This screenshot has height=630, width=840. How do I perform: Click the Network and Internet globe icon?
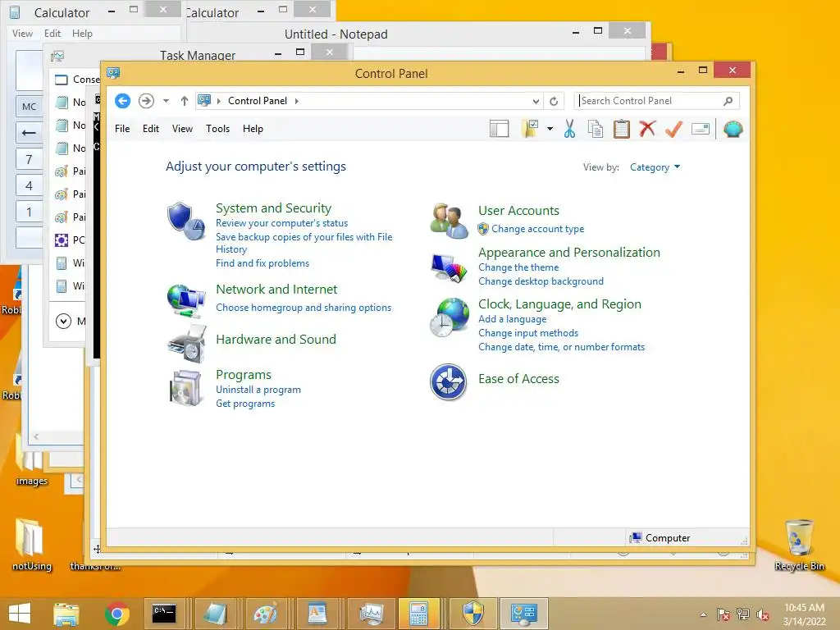186,302
